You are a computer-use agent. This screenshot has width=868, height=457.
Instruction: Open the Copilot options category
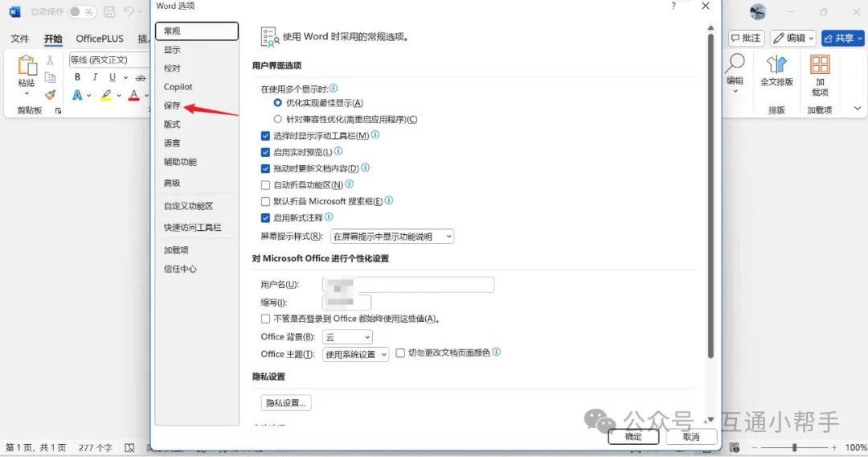pyautogui.click(x=178, y=87)
